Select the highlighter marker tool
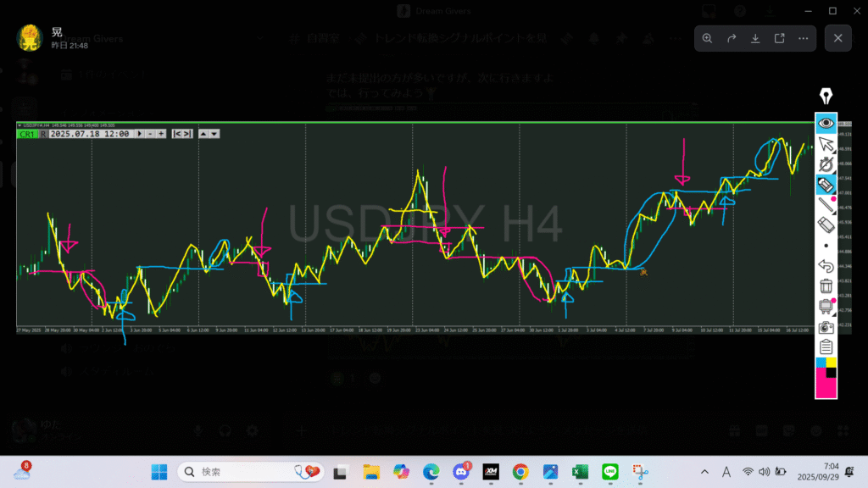 [x=826, y=184]
